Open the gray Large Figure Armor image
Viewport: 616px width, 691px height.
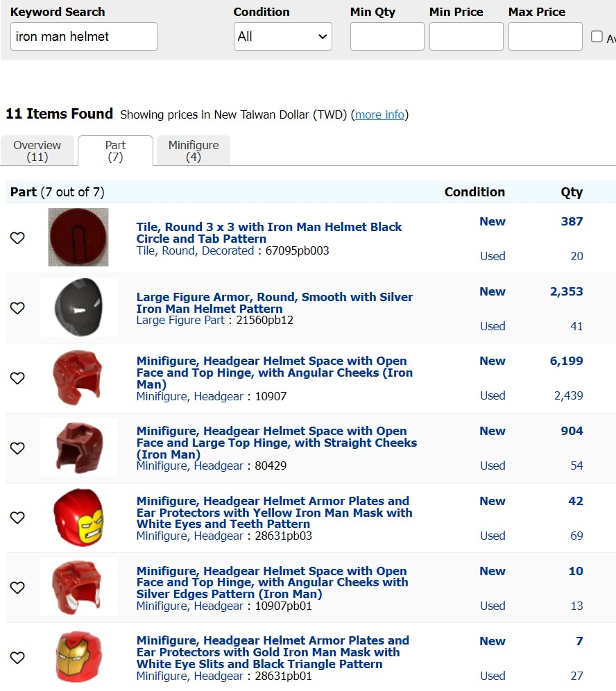point(78,307)
